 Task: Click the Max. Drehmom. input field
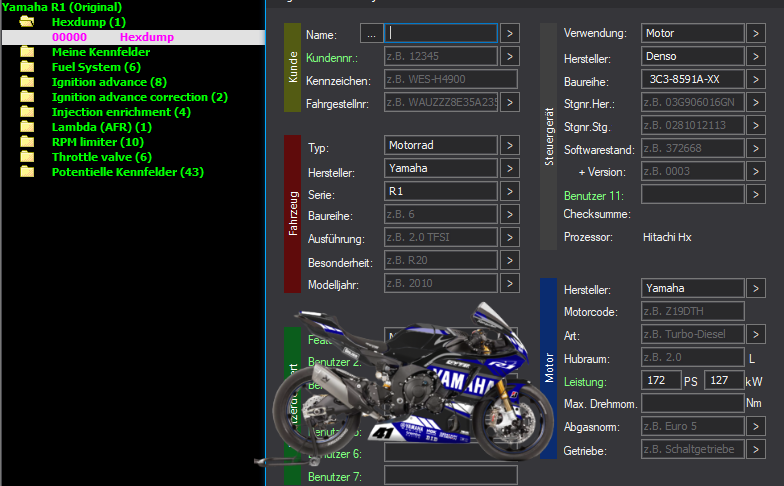point(692,404)
